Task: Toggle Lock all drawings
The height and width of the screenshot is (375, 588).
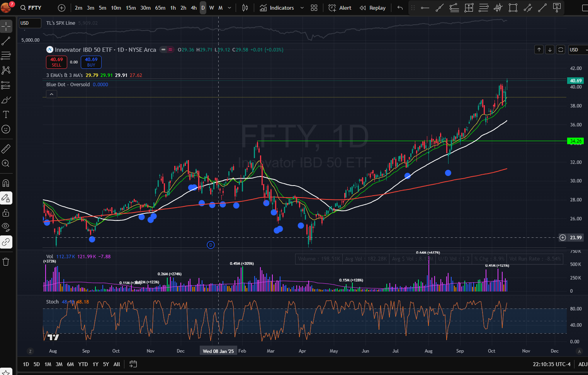Action: [x=6, y=213]
